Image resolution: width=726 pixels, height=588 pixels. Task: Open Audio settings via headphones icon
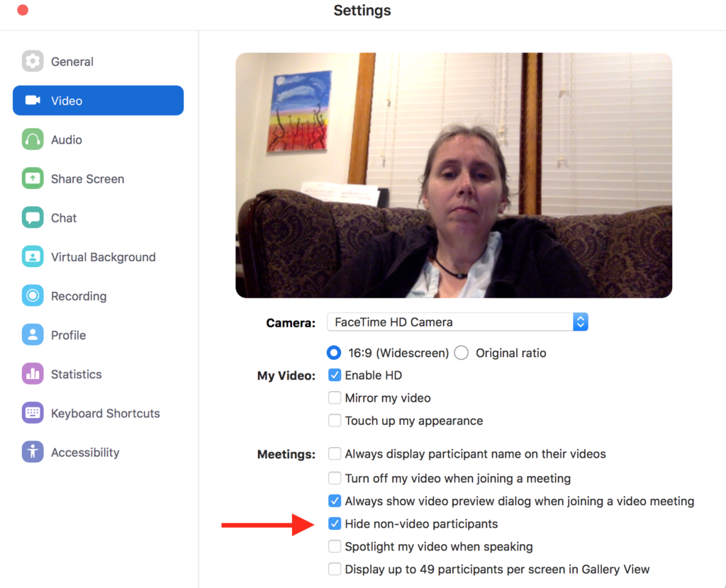click(33, 140)
